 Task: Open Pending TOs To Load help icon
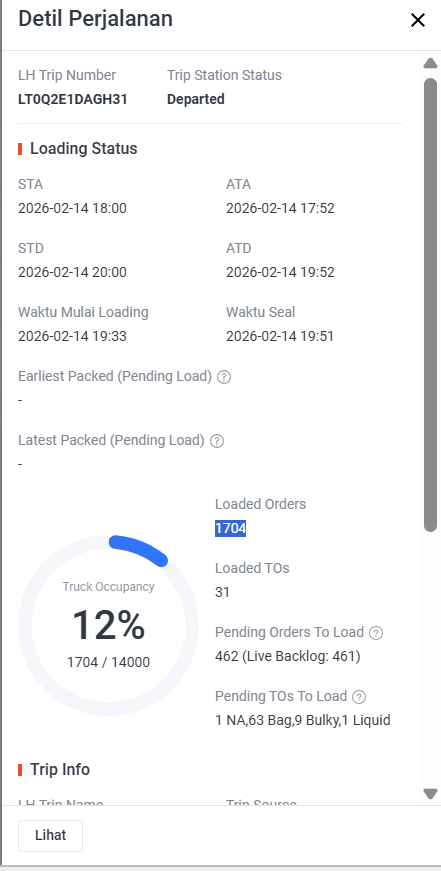359,697
